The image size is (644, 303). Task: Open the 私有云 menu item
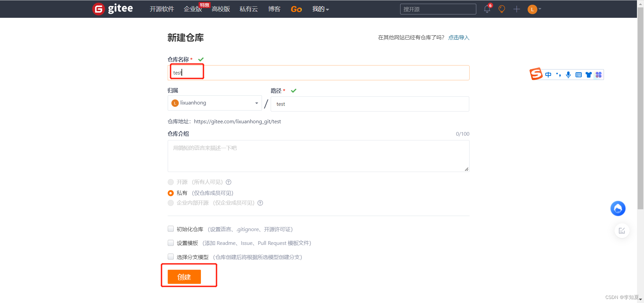249,9
